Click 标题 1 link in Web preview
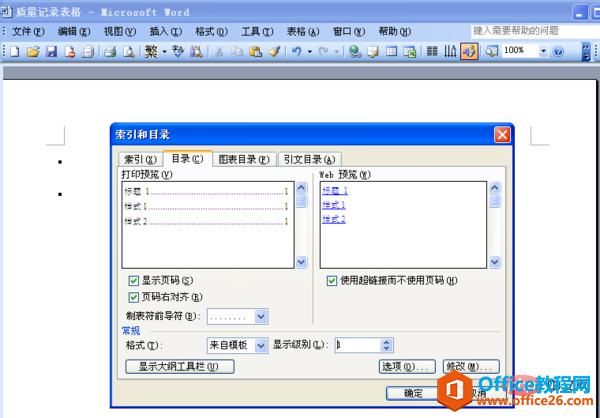 pyautogui.click(x=335, y=191)
